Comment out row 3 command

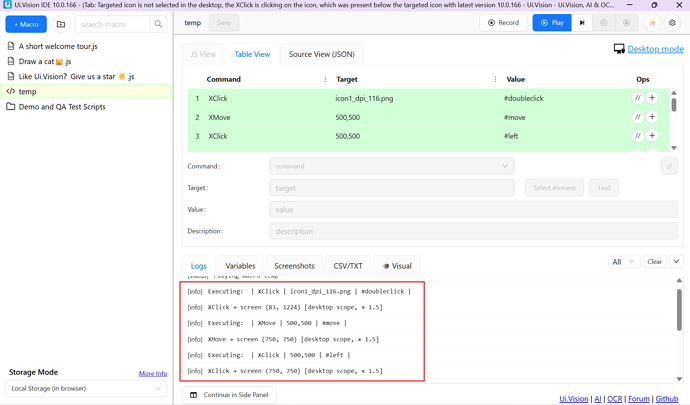[x=638, y=136]
